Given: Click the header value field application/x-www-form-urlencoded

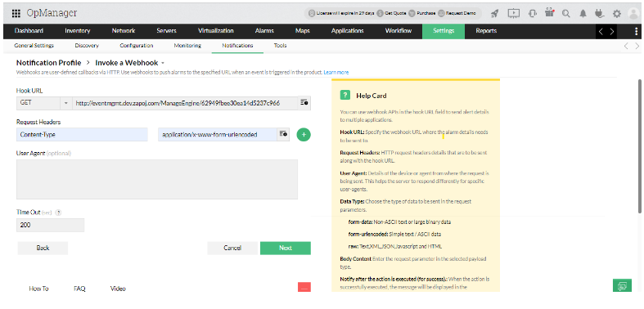Looking at the screenshot, I should 218,134.
